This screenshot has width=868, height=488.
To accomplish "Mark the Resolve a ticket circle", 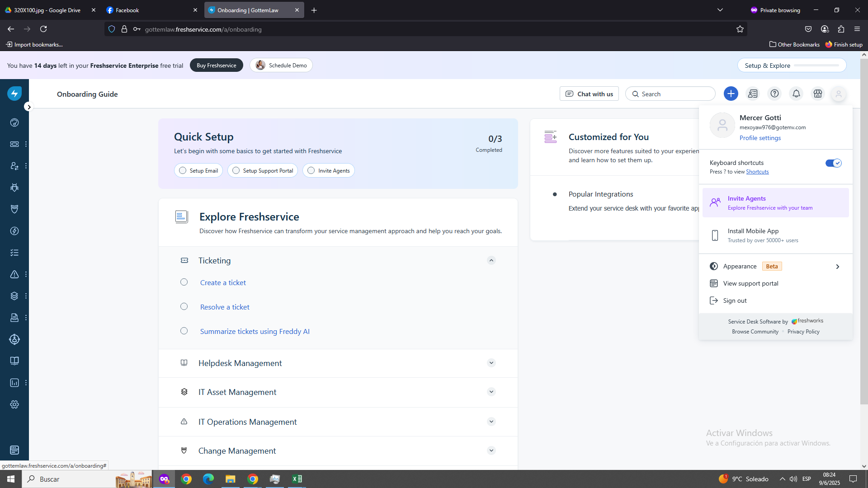I will (x=184, y=306).
